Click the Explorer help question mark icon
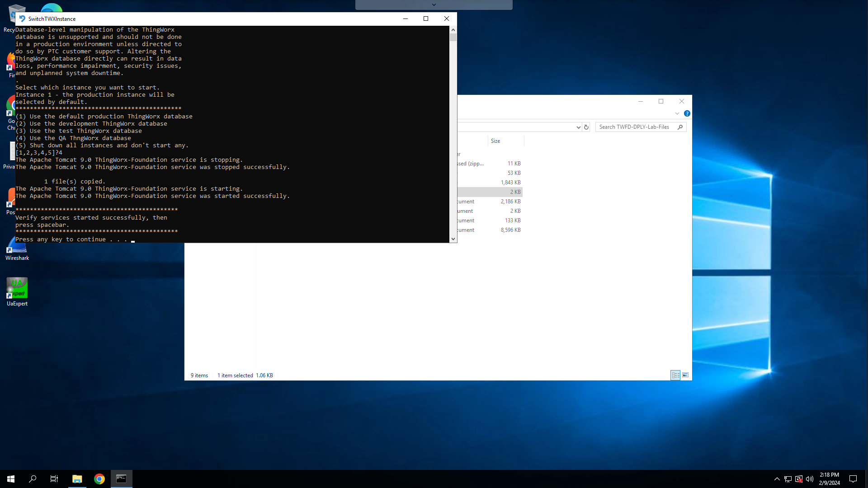Screen dimensions: 868x488 pos(687,113)
